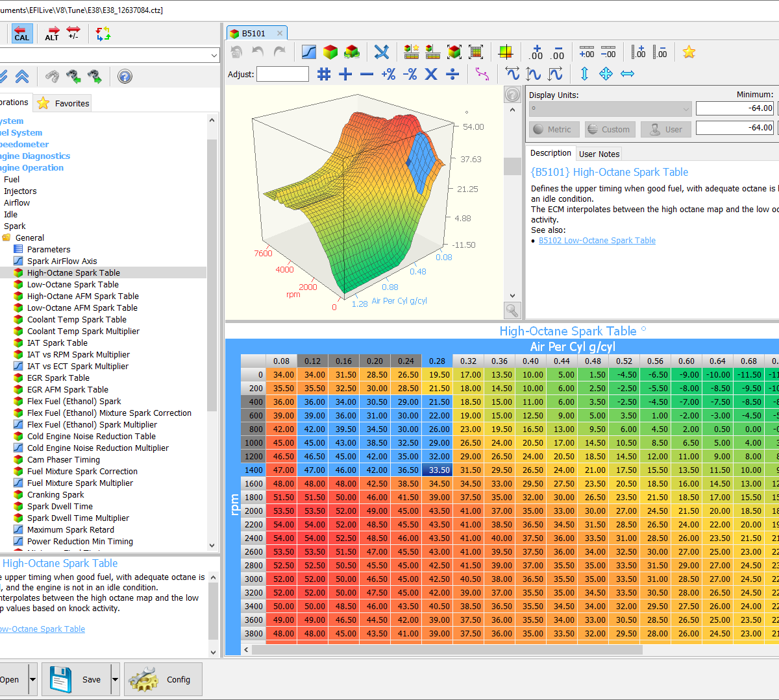Toggle the ALT view button
The image size is (779, 700).
(52, 34)
